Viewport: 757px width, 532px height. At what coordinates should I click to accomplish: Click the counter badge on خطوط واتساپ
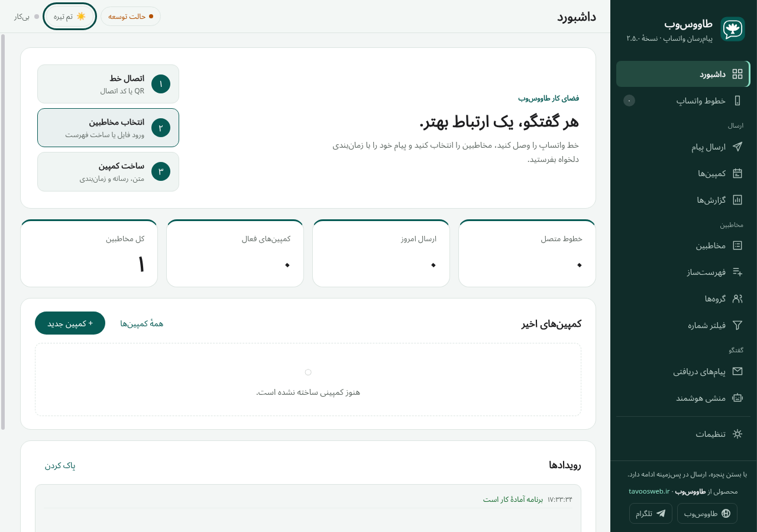pyautogui.click(x=629, y=100)
